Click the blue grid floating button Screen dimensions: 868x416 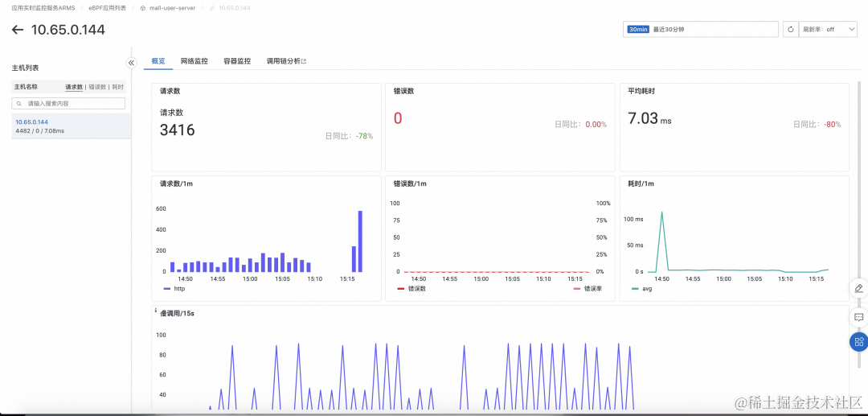[x=858, y=341]
